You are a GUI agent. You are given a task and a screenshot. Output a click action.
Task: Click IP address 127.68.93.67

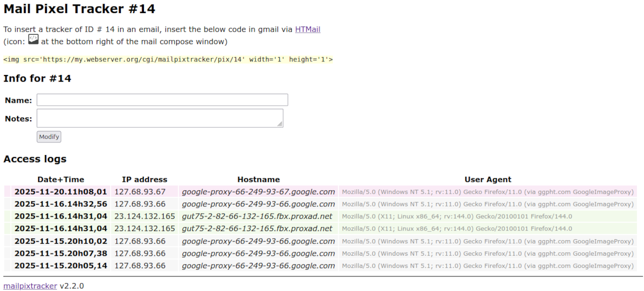click(x=140, y=192)
